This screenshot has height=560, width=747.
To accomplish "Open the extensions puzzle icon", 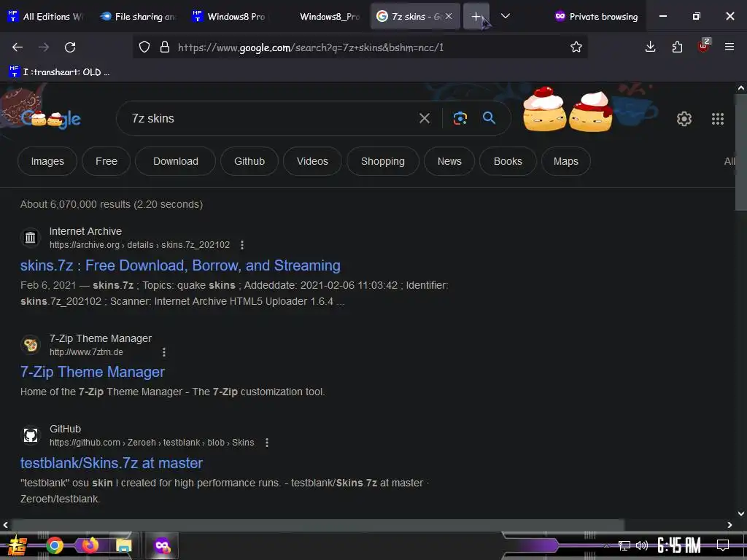I will pos(677,47).
